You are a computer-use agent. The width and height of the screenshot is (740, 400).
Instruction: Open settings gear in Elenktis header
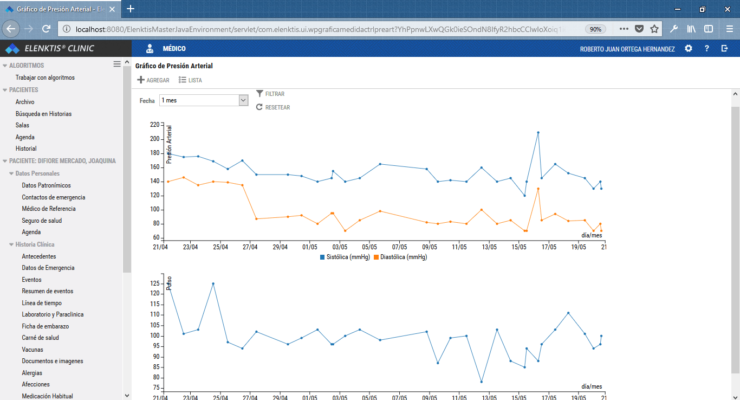click(x=688, y=48)
